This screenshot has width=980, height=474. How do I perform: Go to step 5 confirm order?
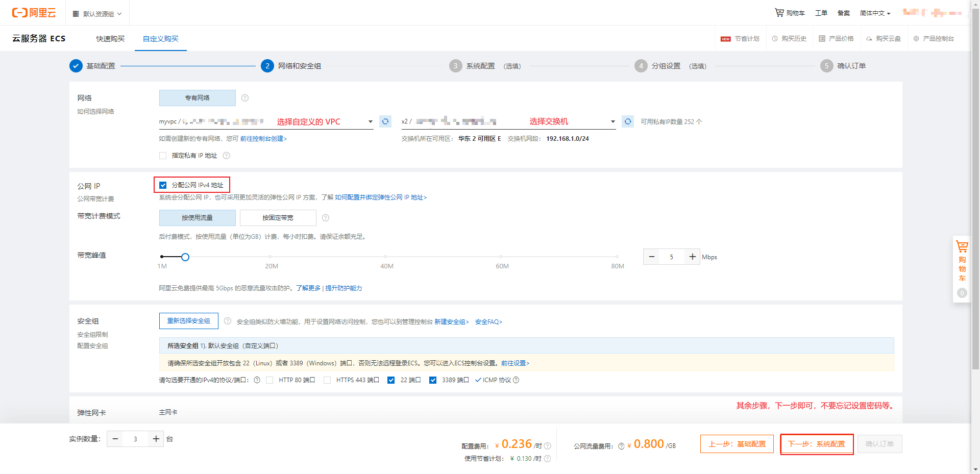(x=843, y=66)
